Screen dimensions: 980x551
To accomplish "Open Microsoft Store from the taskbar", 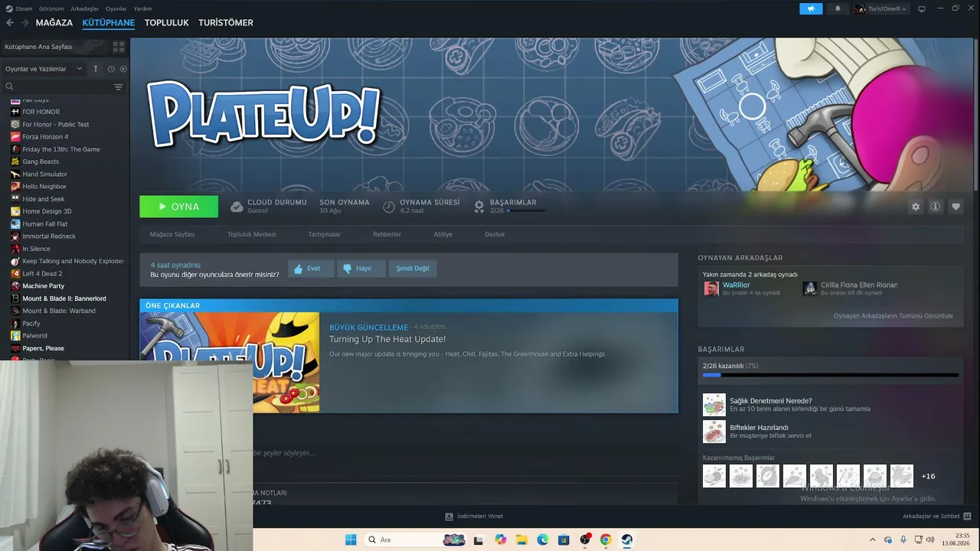I will [x=563, y=540].
